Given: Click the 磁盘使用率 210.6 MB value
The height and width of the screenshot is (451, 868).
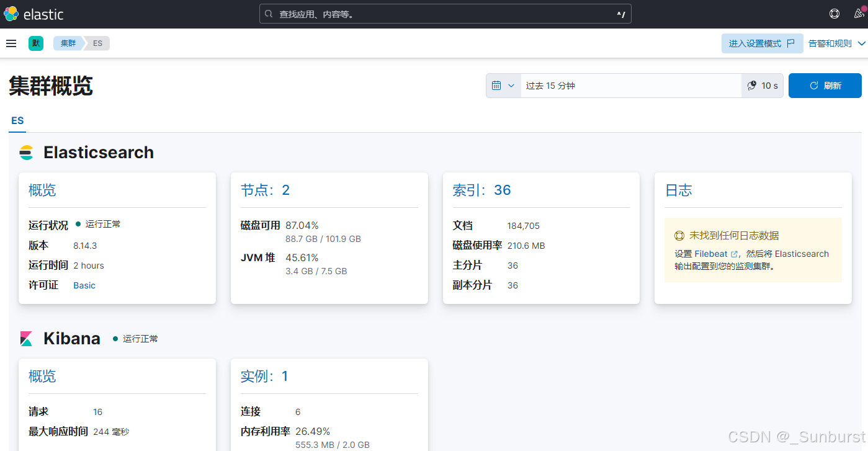Looking at the screenshot, I should 526,246.
